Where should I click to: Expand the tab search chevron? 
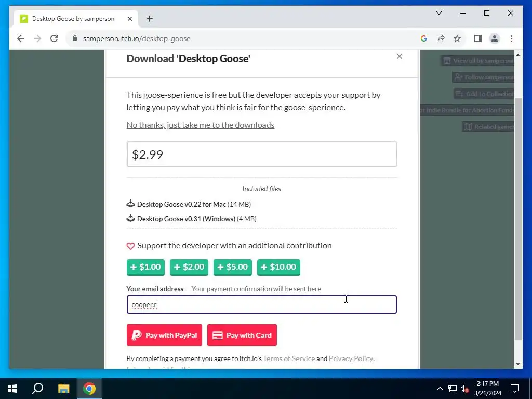[438, 13]
